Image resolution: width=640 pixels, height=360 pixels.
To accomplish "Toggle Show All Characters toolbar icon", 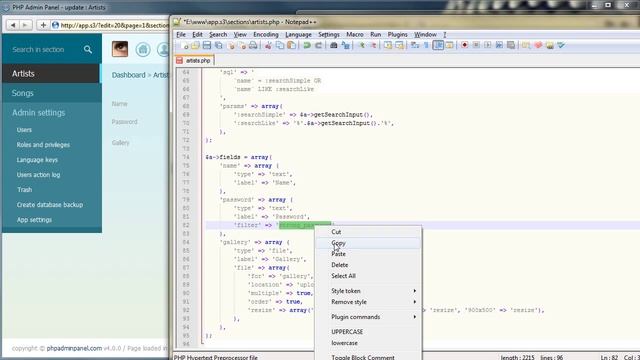I will [426, 45].
